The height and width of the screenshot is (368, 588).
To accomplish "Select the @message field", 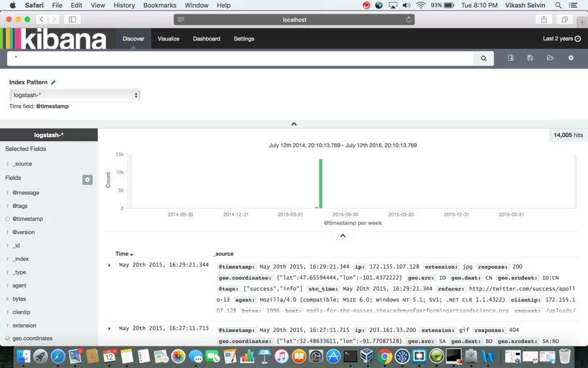I will pos(26,193).
